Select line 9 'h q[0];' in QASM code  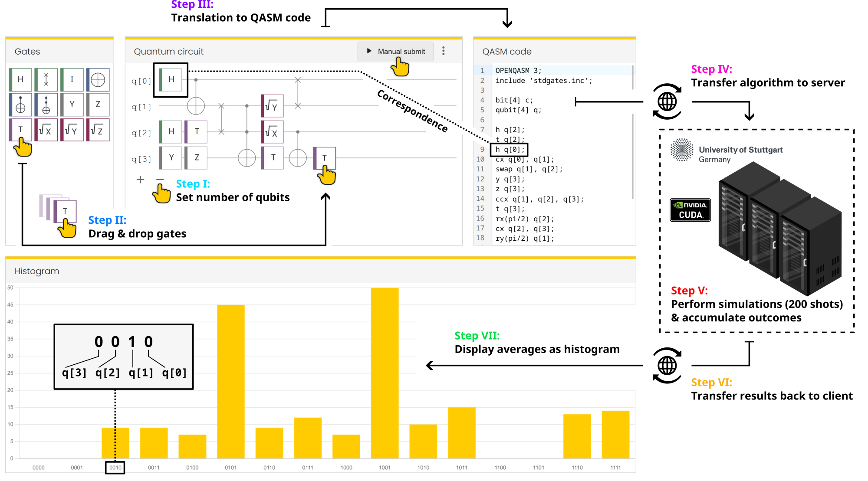(x=511, y=149)
